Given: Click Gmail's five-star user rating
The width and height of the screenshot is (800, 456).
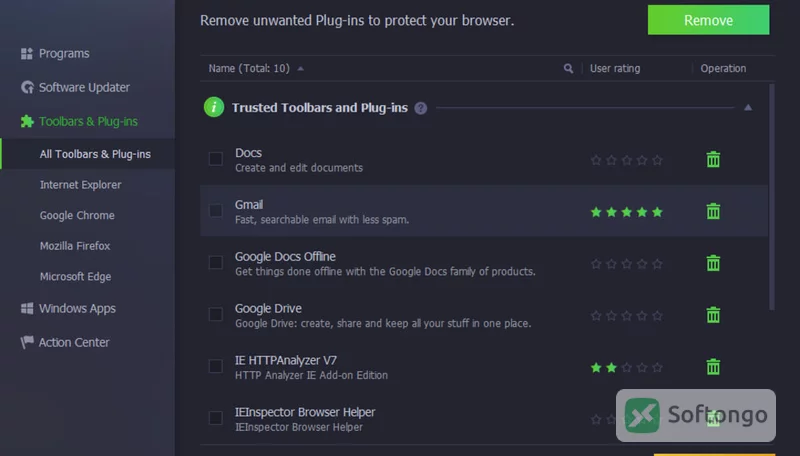Looking at the screenshot, I should (x=627, y=212).
